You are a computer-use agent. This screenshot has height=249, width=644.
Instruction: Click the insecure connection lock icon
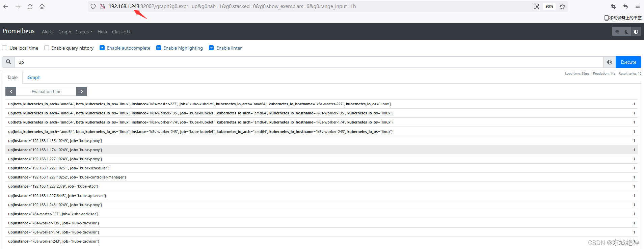(x=103, y=6)
